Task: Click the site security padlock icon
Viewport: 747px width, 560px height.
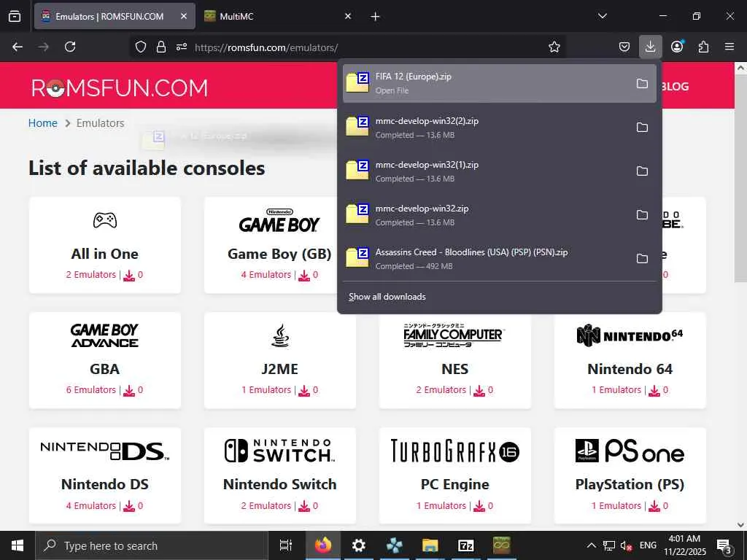Action: click(x=161, y=47)
